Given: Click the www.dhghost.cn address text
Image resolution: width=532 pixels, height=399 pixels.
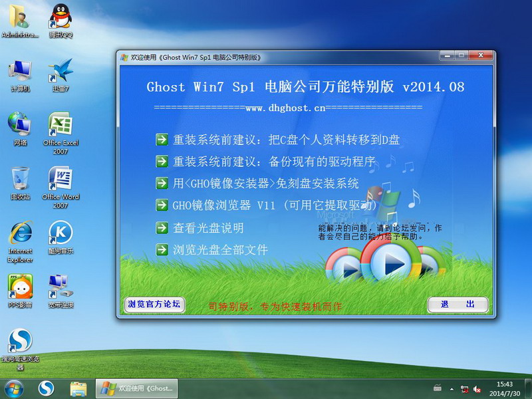Looking at the screenshot, I should click(x=285, y=108).
